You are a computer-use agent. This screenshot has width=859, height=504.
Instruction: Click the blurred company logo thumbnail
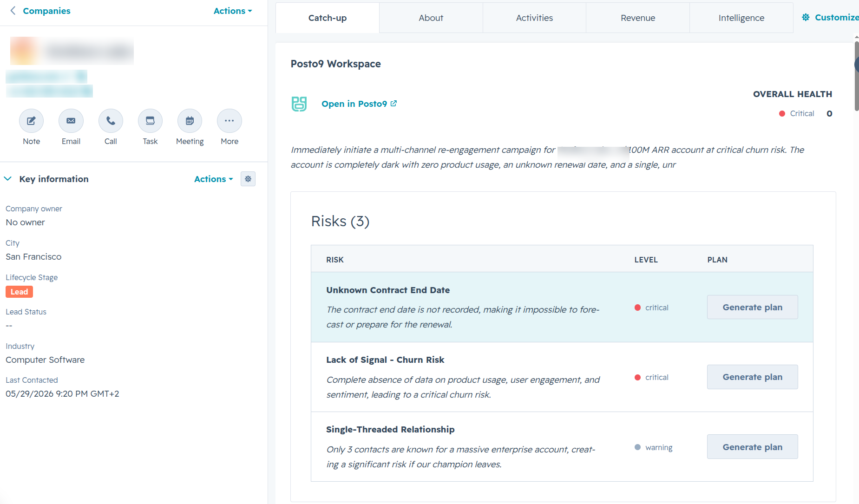(24, 51)
